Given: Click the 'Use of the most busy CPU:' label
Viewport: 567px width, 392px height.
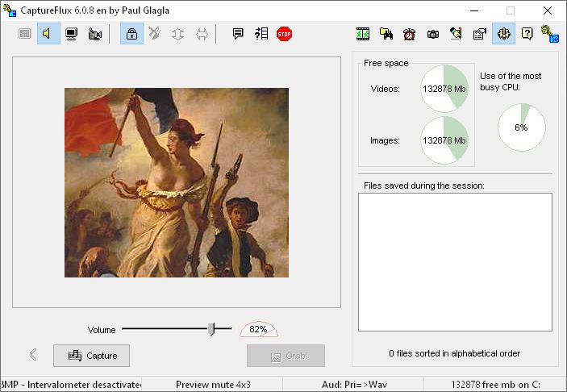Looking at the screenshot, I should (511, 81).
